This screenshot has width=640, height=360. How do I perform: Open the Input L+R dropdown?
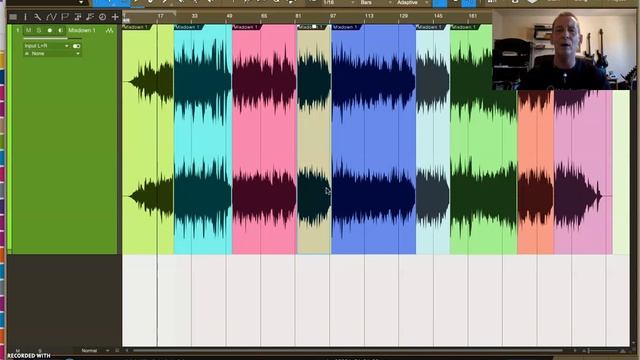pyautogui.click(x=46, y=46)
